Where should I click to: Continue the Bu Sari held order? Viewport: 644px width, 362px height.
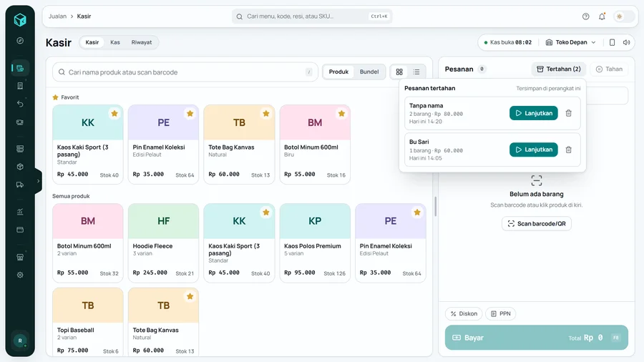[534, 150]
